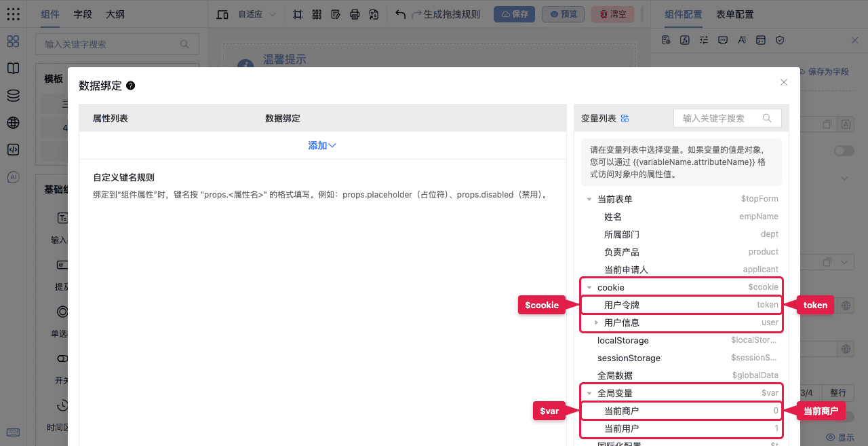This screenshot has height=446, width=868.
Task: Select the localStorage variable row
Action: coord(681,340)
